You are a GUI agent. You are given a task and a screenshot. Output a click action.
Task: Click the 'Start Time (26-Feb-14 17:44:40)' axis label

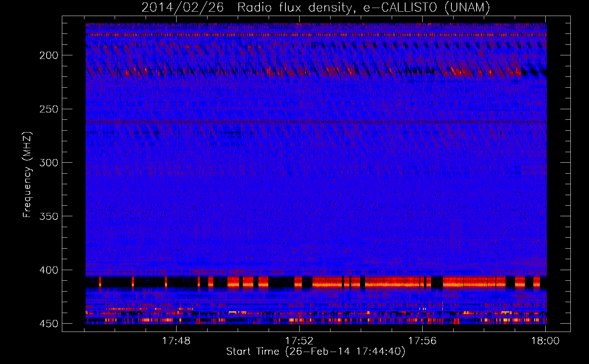[316, 352]
